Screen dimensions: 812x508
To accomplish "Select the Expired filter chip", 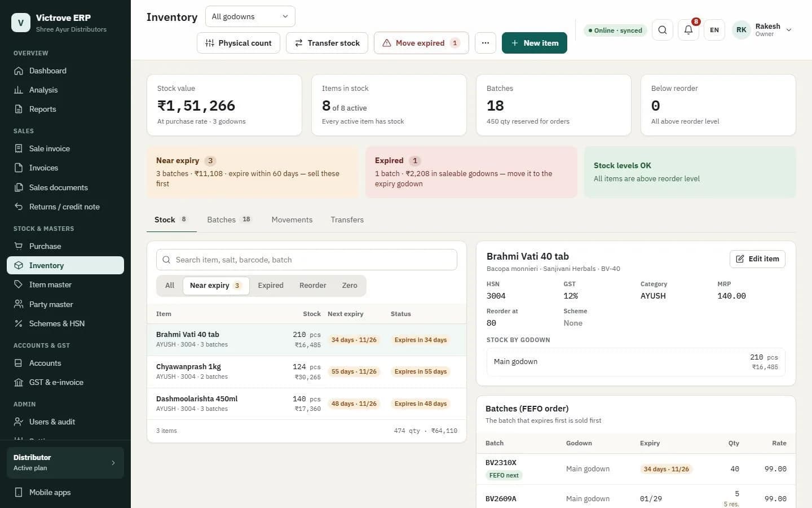I will pos(271,286).
